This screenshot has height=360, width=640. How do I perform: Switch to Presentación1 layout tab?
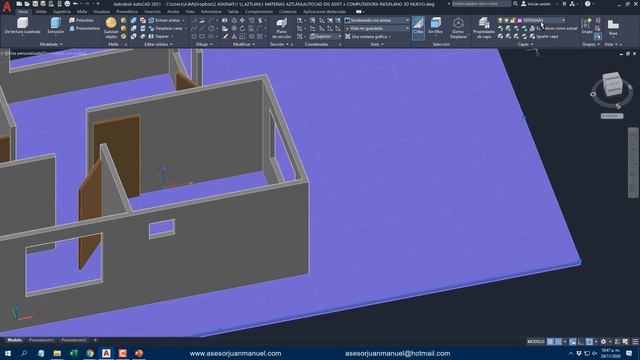41,340
